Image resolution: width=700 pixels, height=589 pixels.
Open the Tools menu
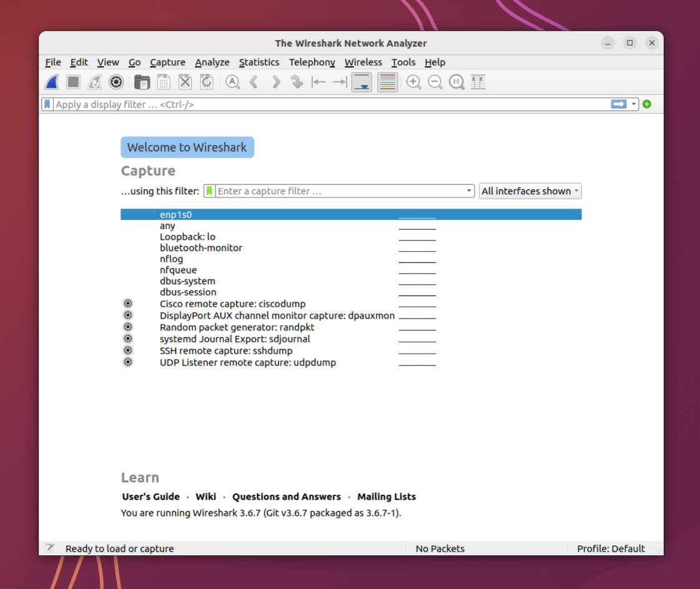click(x=403, y=62)
